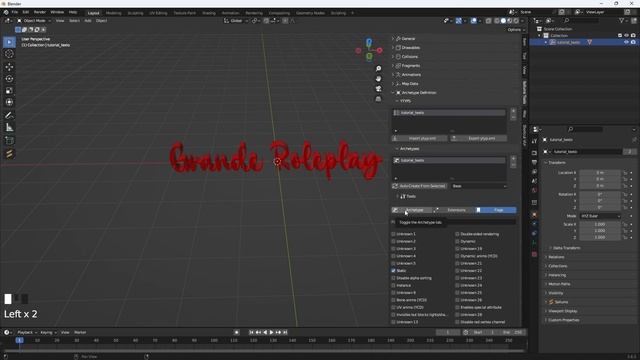Select the Cursor tool in the viewport toolbar

pos(9,54)
